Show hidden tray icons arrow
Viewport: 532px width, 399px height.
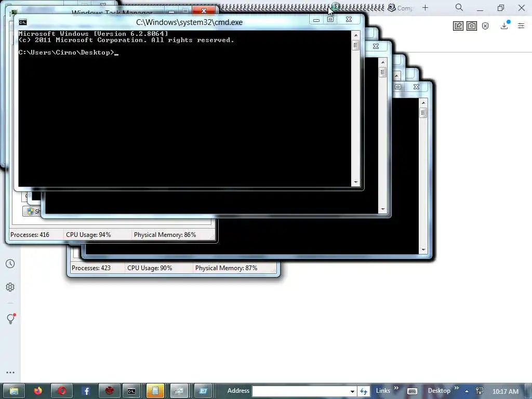467,391
